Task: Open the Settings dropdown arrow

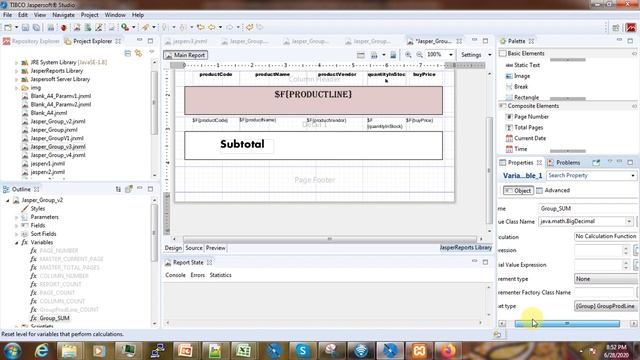Action: click(x=489, y=55)
